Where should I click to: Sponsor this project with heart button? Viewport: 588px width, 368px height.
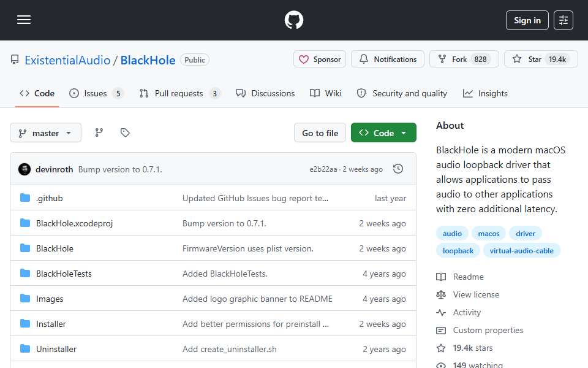(x=320, y=59)
